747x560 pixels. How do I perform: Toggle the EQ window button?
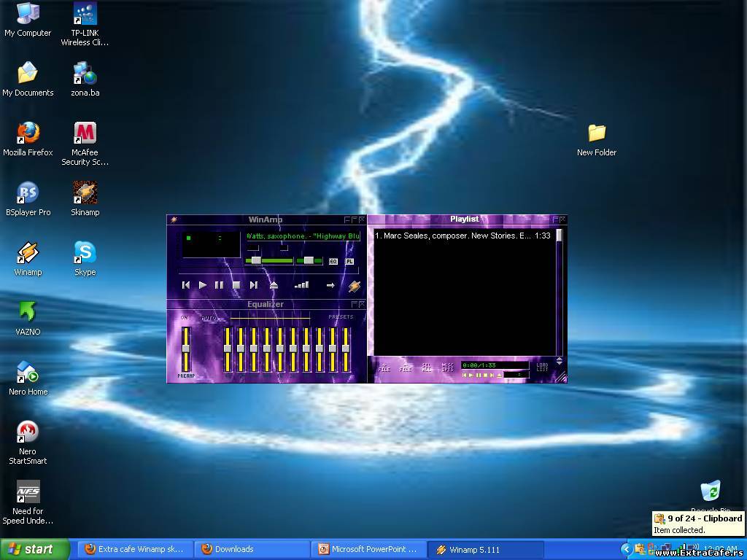coord(333,261)
